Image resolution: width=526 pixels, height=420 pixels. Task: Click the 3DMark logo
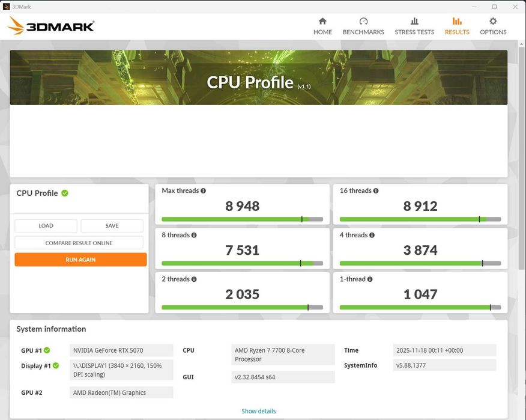(51, 26)
